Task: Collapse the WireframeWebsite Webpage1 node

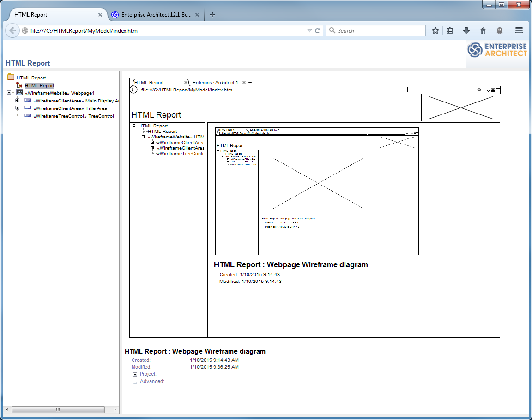Action: coord(9,93)
